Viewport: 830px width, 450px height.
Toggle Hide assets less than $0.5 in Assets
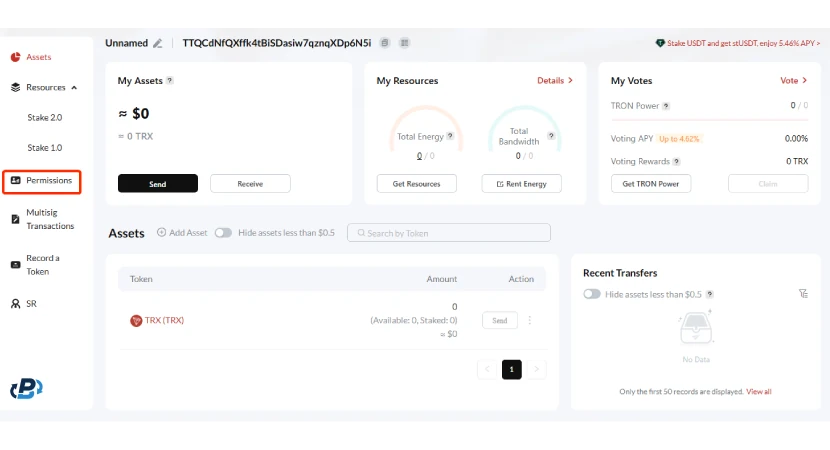click(x=223, y=233)
